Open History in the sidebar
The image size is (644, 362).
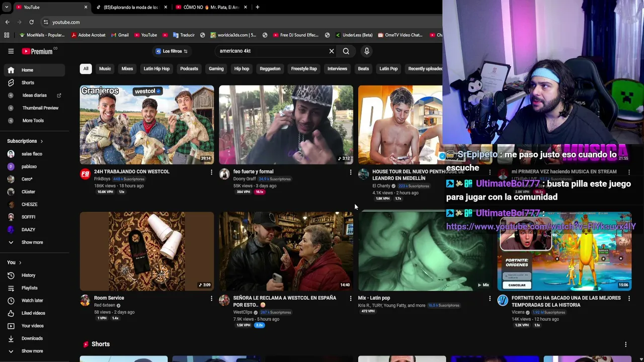click(33, 275)
